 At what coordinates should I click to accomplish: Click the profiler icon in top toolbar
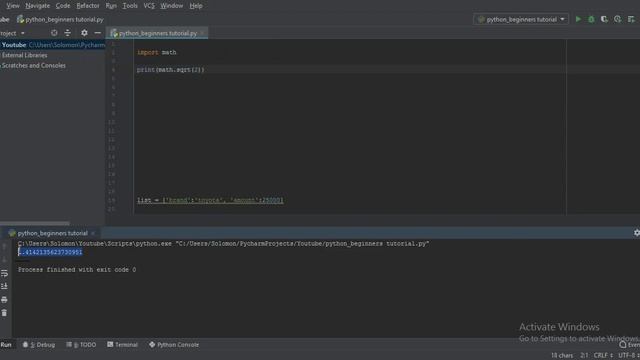click(x=618, y=19)
